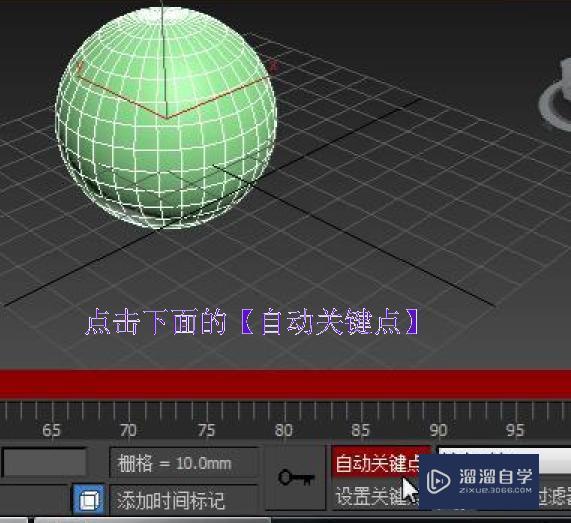This screenshot has width=571, height=523.
Task: Click the empty coordinate field left of grid readout
Action: [44, 463]
